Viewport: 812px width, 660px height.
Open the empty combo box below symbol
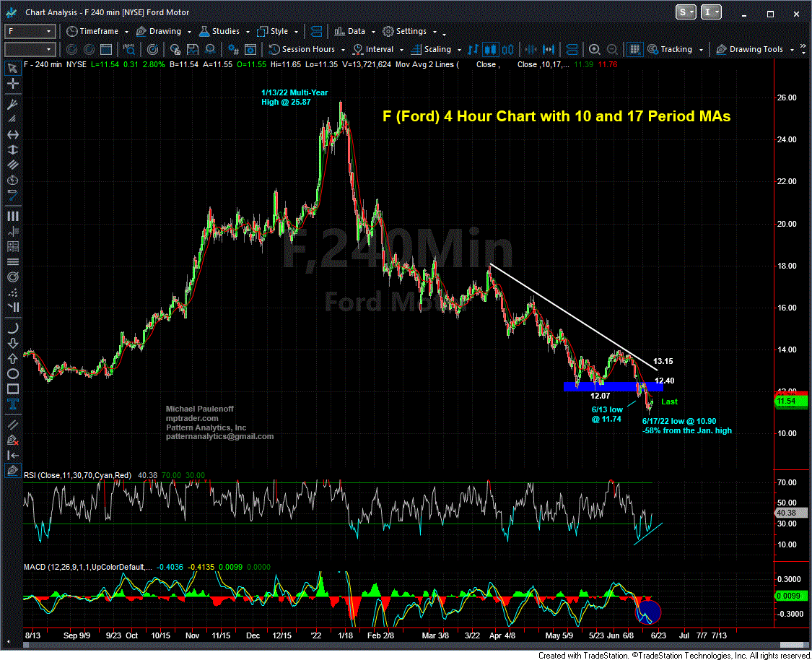coord(30,49)
